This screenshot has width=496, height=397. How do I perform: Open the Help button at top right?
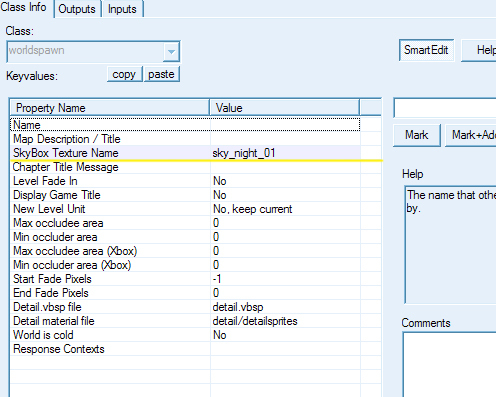[x=479, y=50]
